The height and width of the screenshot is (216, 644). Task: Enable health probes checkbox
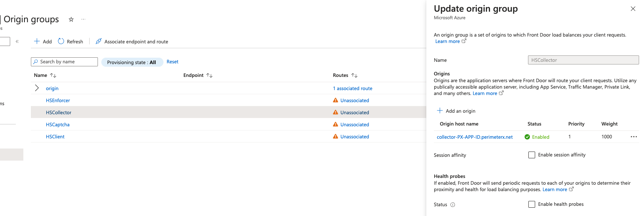click(x=532, y=204)
